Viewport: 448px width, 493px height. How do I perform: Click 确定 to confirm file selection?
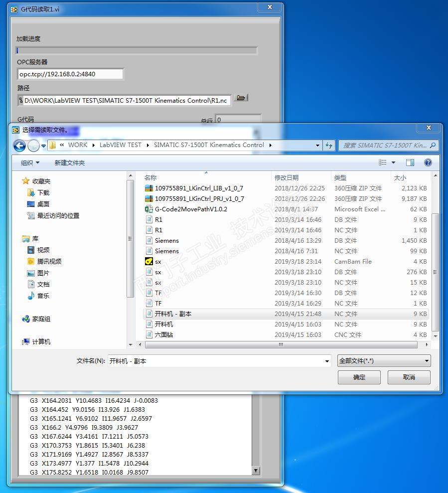(359, 377)
